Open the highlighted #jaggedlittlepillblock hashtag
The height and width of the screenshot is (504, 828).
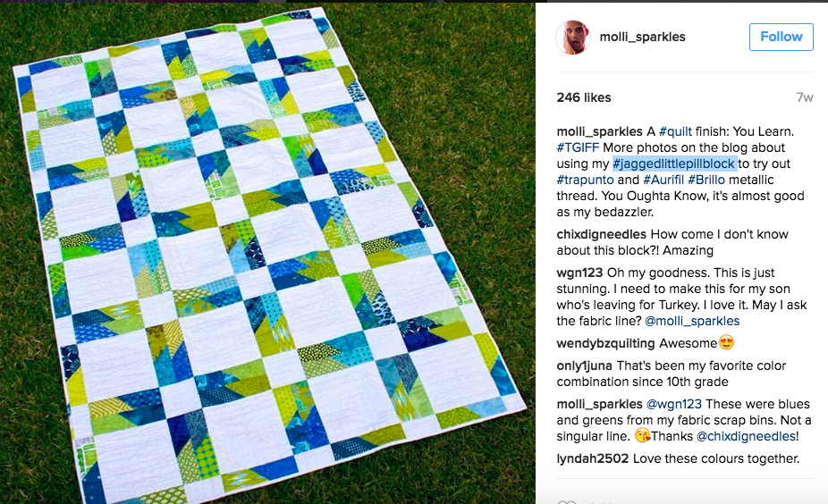[x=674, y=164]
